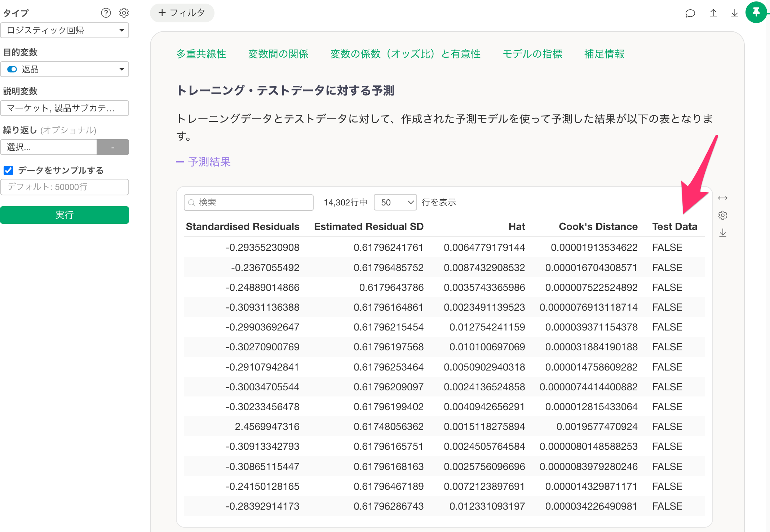Image resolution: width=770 pixels, height=532 pixels.
Task: Sort by the Test Data column header
Action: 674,226
